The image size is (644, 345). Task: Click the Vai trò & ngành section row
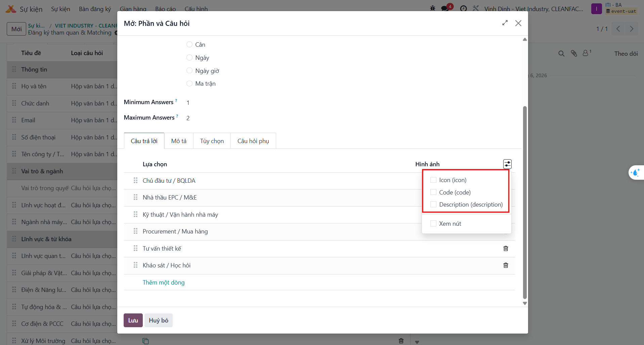(62, 171)
